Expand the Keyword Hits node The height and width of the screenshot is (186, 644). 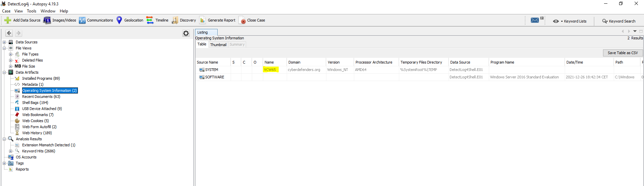pos(11,151)
